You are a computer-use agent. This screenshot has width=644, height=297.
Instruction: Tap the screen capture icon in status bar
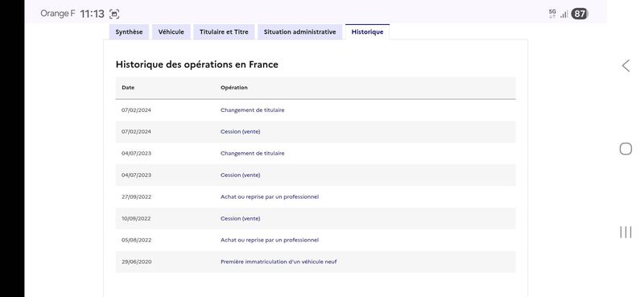pos(114,14)
